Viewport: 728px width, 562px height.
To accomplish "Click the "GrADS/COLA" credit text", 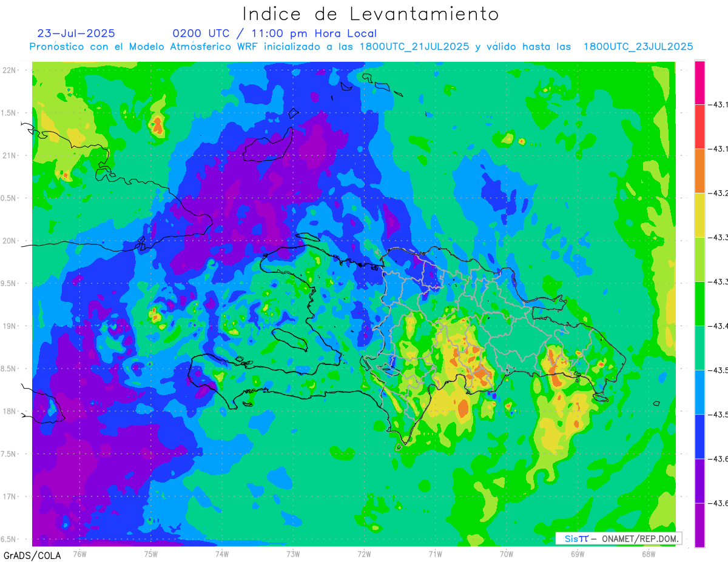I will [32, 555].
